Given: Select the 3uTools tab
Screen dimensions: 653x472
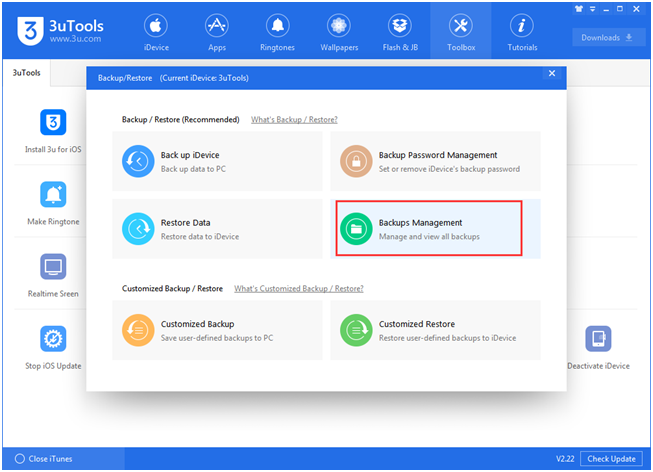Looking at the screenshot, I should pyautogui.click(x=27, y=72).
